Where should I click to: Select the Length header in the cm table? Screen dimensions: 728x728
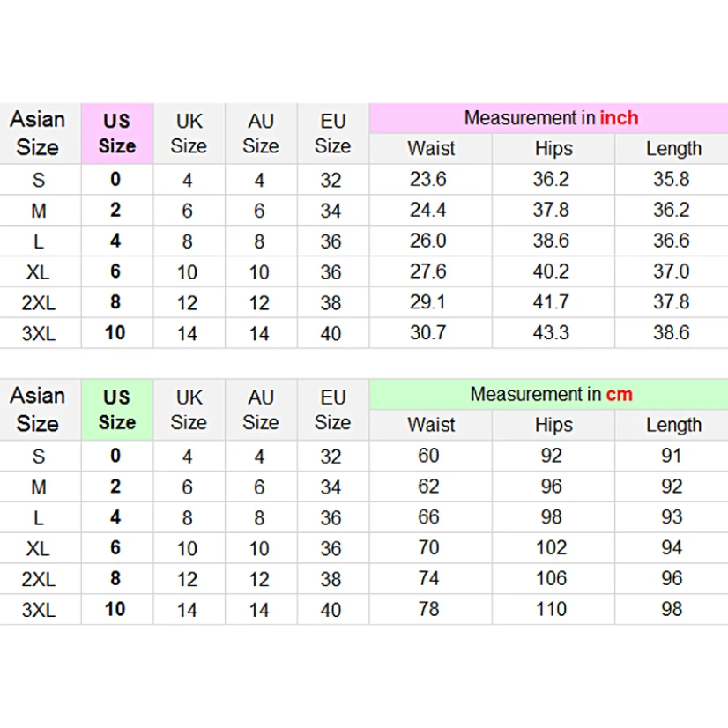[673, 425]
